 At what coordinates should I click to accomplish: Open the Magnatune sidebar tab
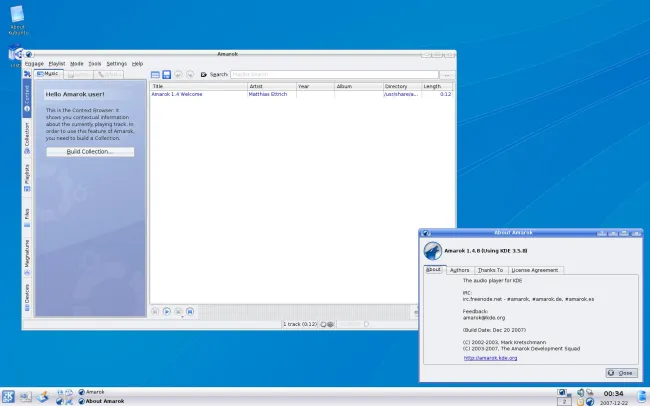coord(27,257)
